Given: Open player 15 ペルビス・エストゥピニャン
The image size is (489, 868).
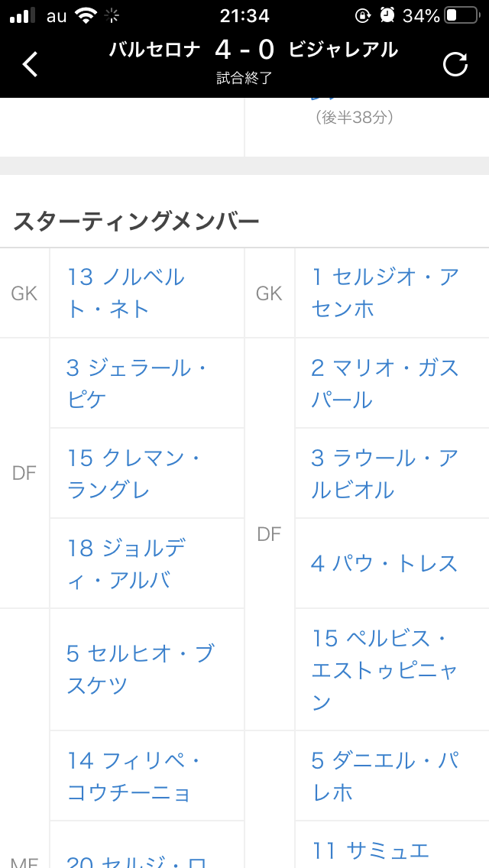Looking at the screenshot, I should [385, 669].
